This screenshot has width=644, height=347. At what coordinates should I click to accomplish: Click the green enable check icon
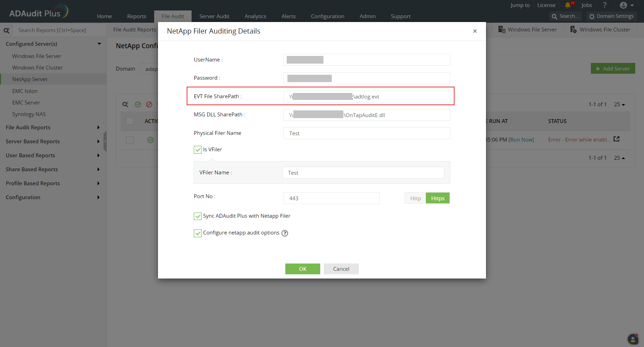[138, 104]
